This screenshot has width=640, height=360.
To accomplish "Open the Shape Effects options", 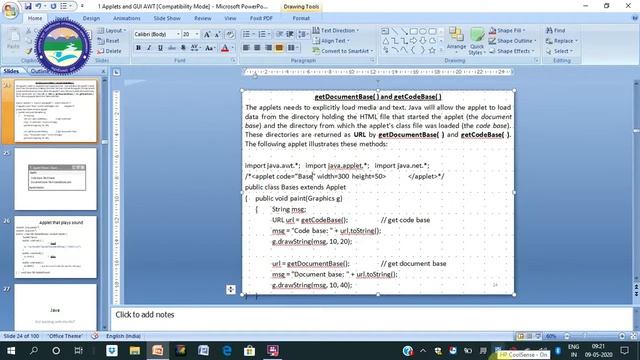I will point(512,51).
